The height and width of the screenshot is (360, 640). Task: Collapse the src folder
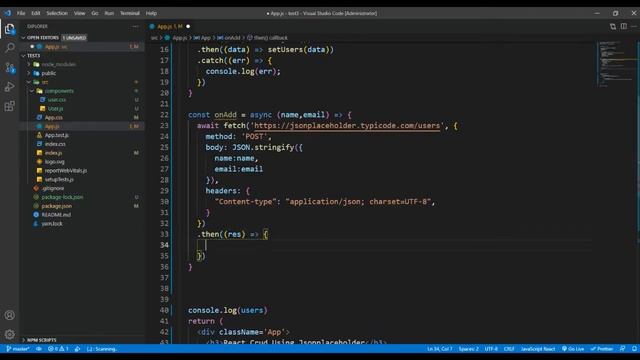click(x=44, y=82)
